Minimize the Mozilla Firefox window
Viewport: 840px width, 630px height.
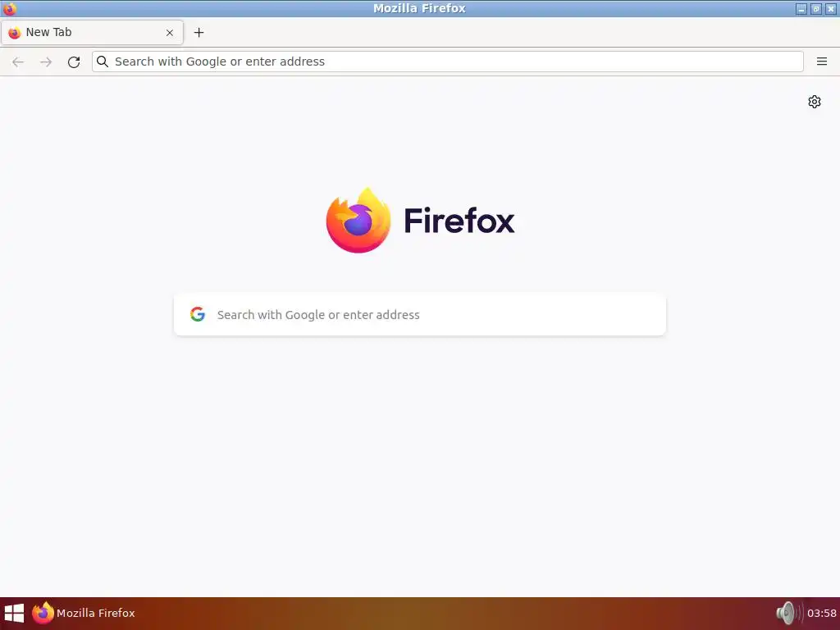click(801, 8)
